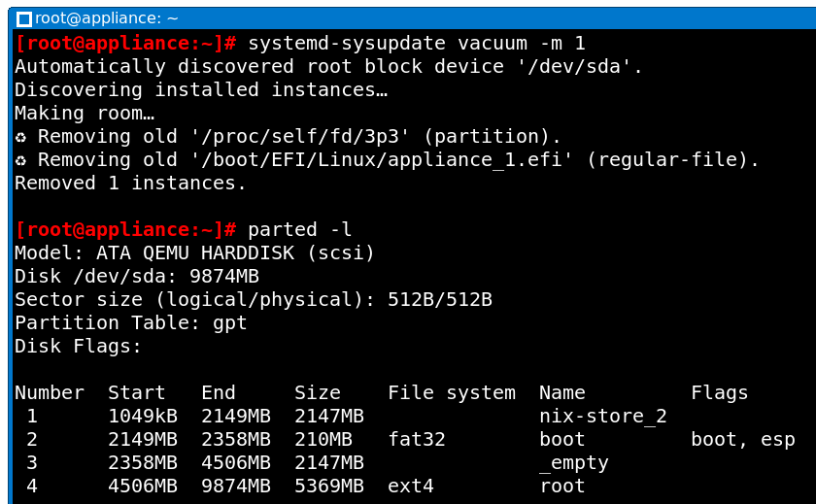Click the 'Size' column header
The image size is (816, 504).
[x=318, y=392]
